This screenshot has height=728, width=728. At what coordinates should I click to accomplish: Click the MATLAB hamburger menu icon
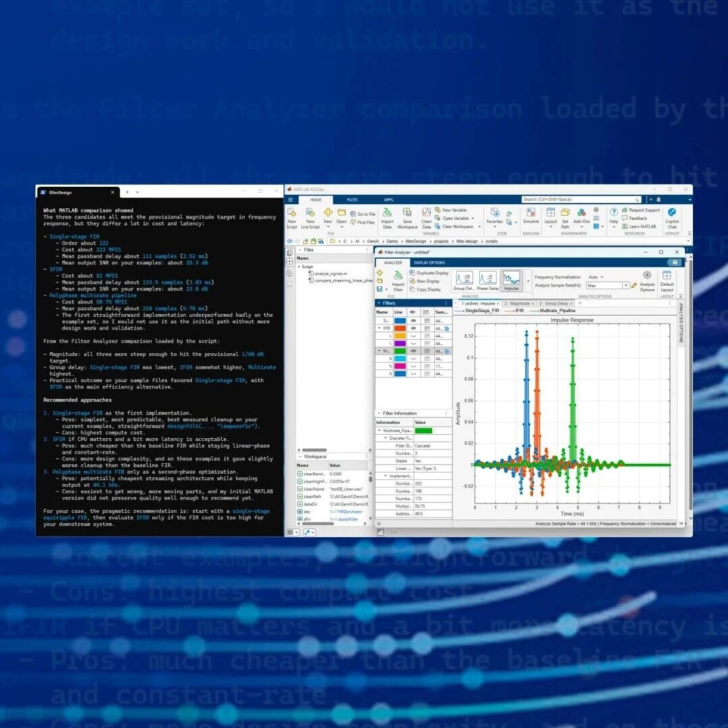click(x=290, y=200)
